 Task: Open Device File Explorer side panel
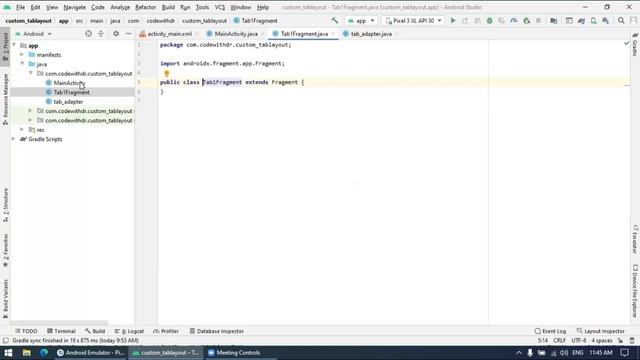point(635,291)
